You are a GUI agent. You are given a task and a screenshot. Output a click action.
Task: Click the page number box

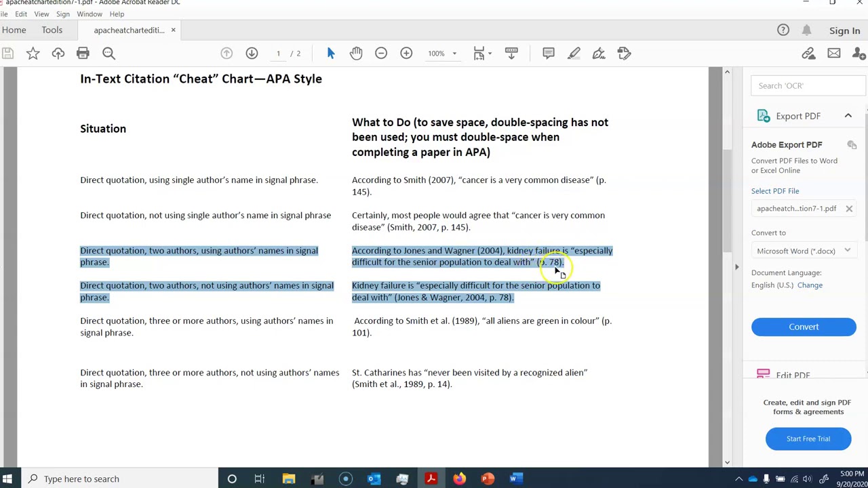[278, 54]
